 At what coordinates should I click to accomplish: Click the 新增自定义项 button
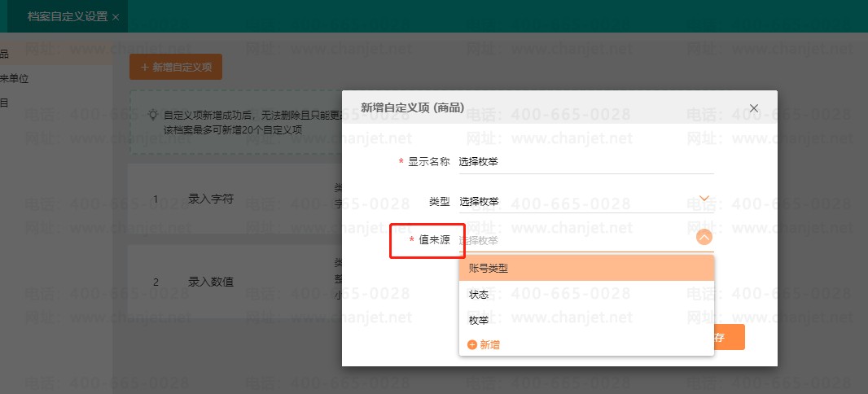point(176,67)
